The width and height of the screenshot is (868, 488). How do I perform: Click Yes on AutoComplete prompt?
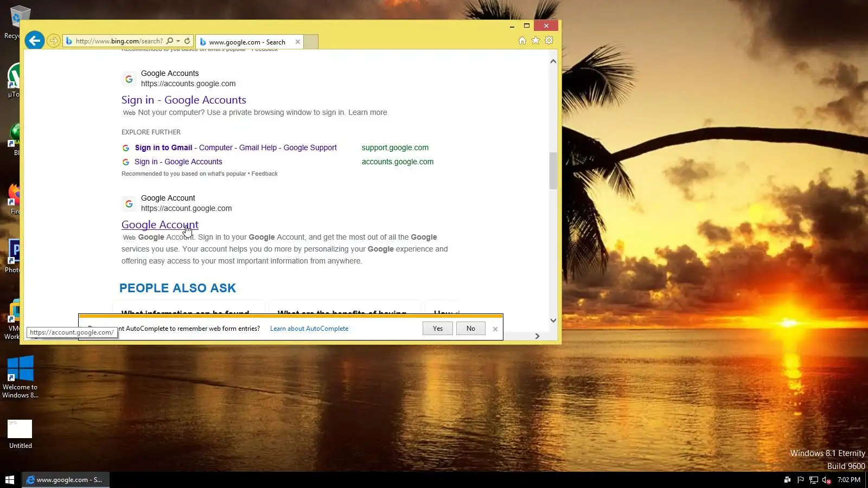(x=438, y=329)
